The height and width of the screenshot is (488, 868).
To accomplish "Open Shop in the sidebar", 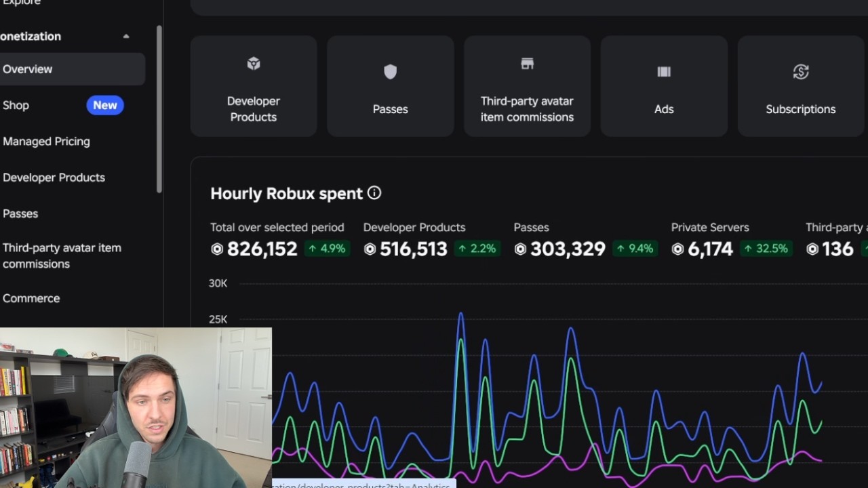I will [16, 105].
